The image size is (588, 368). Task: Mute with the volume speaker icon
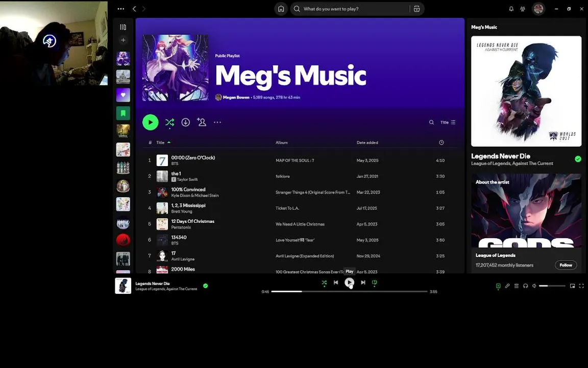pos(534,286)
